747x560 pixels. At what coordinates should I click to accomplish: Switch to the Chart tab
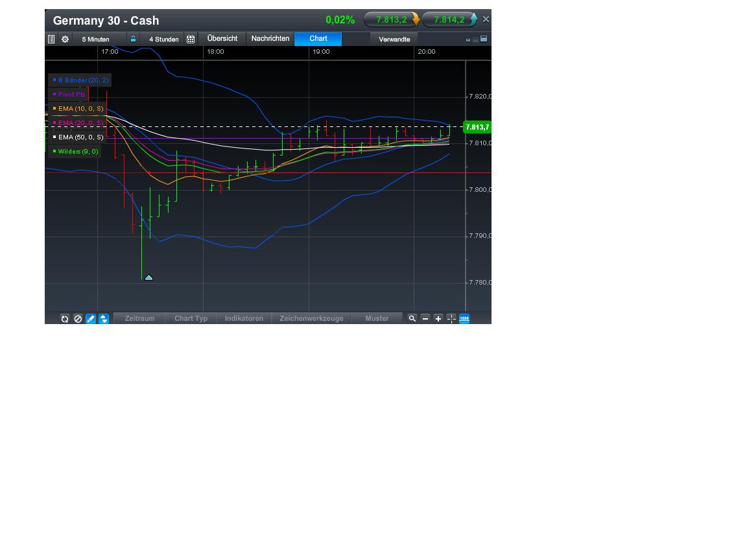(x=318, y=39)
